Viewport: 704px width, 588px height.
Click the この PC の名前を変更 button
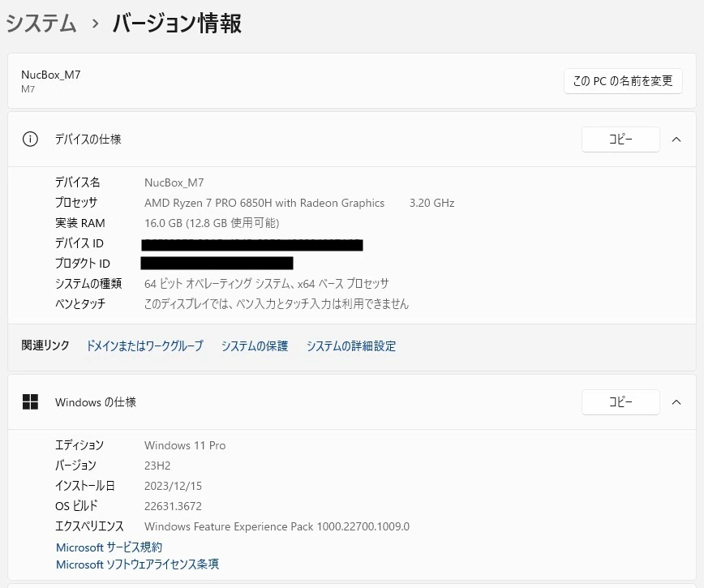click(623, 81)
